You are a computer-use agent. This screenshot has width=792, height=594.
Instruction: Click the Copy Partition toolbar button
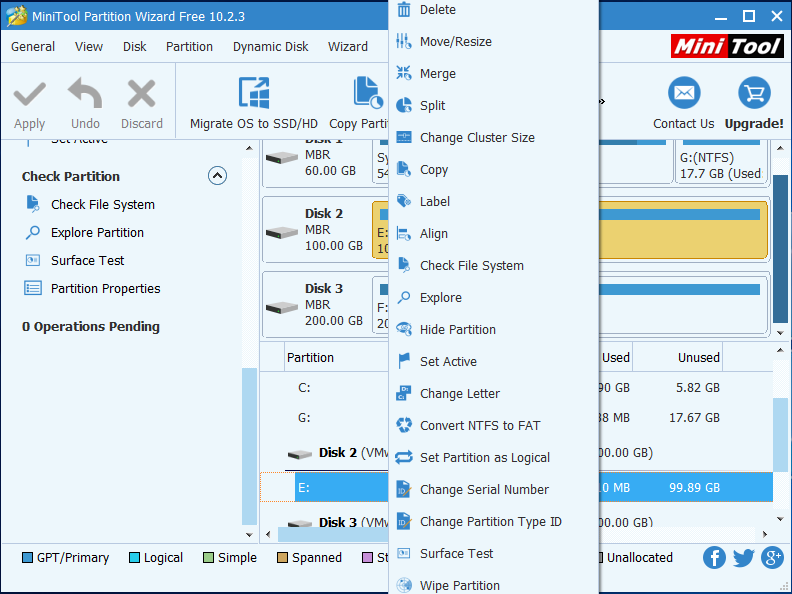coord(359,103)
